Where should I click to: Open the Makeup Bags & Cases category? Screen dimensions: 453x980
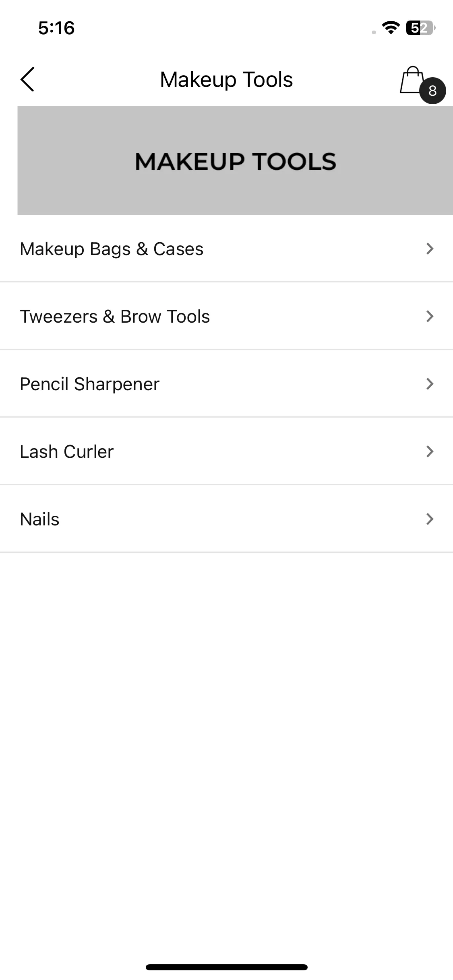[226, 249]
